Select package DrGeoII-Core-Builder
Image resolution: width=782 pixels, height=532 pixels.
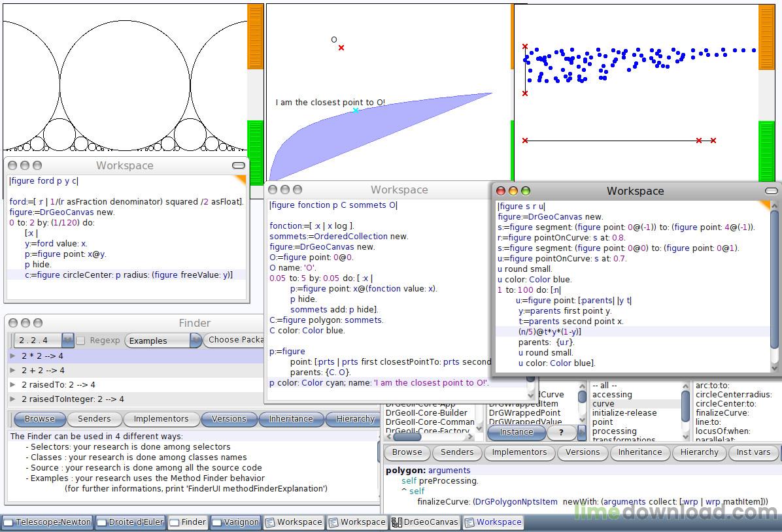(x=426, y=413)
